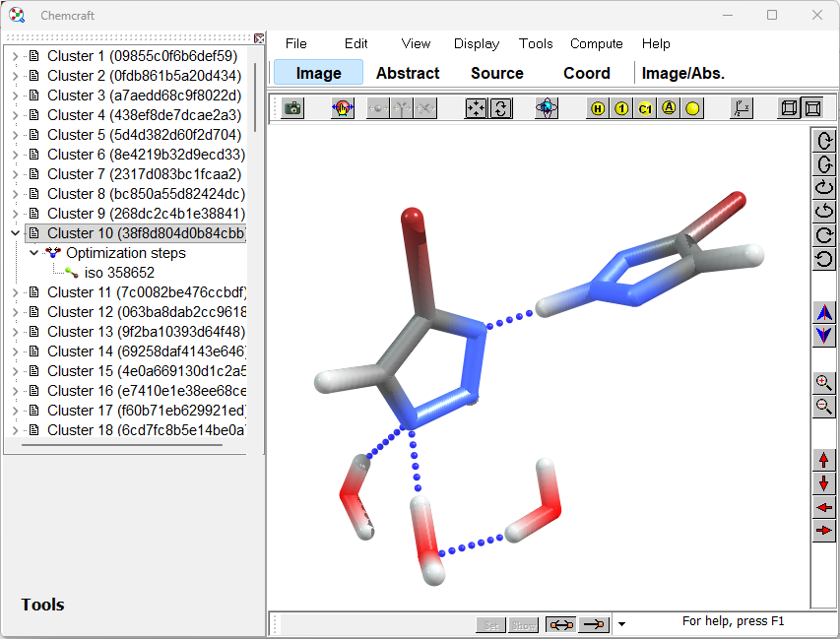The image size is (840, 639).
Task: Toggle the perspective box view button
Action: coord(812,108)
